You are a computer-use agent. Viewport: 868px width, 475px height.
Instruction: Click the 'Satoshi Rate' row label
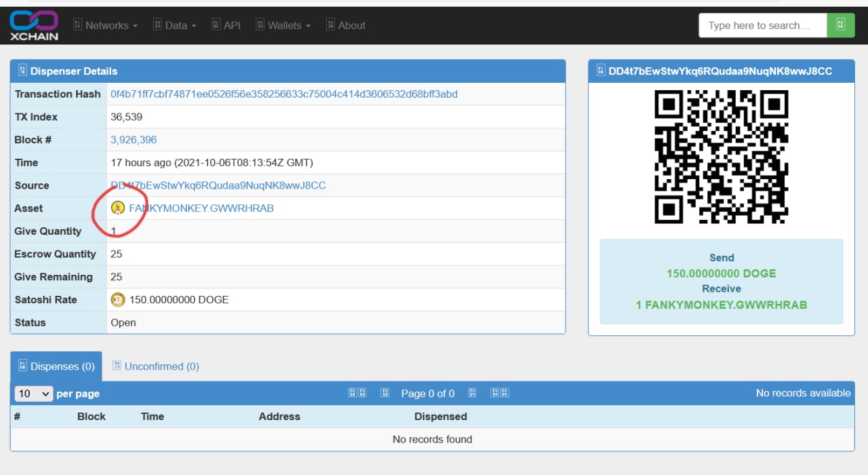pos(46,299)
